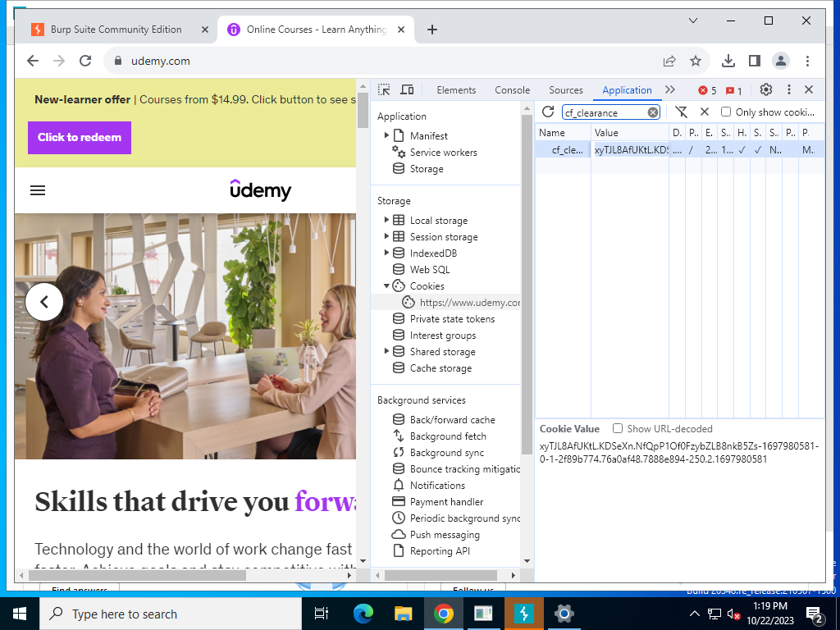Select the Online Courses browser tab

316,30
